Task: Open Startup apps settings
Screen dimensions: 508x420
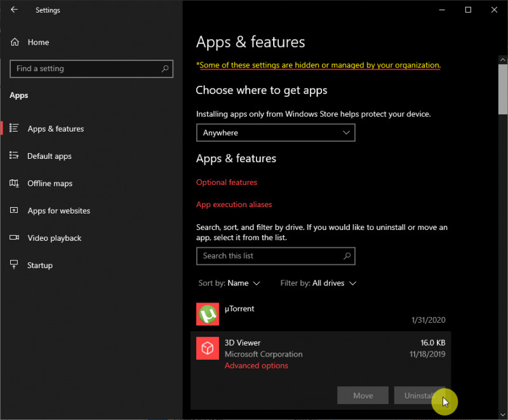Action: click(40, 266)
